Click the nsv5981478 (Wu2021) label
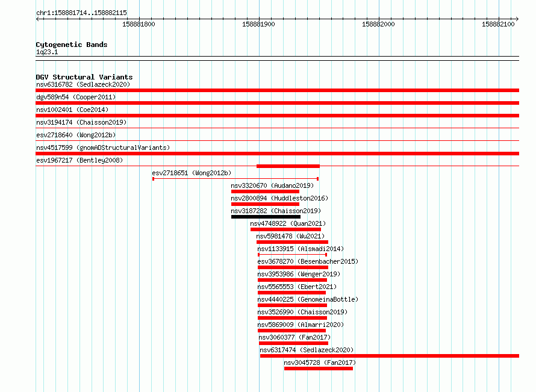Image resolution: width=536 pixels, height=392 pixels. coord(290,236)
